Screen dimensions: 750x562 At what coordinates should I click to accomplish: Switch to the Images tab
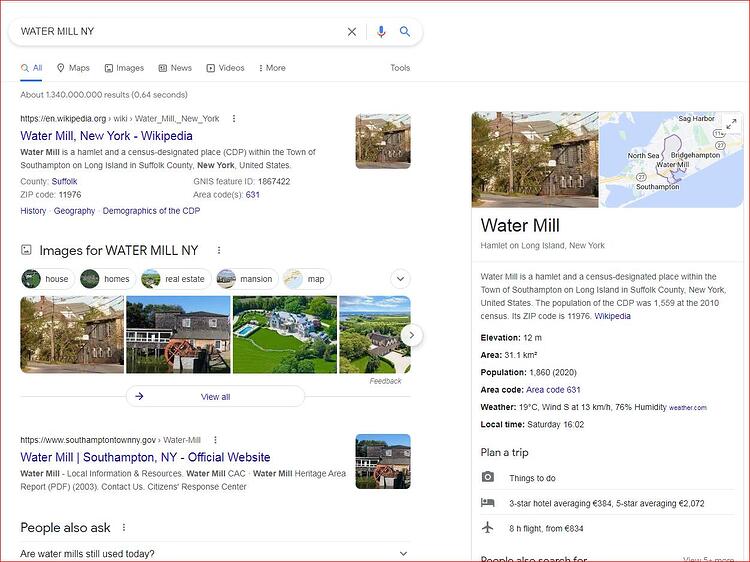click(x=124, y=68)
